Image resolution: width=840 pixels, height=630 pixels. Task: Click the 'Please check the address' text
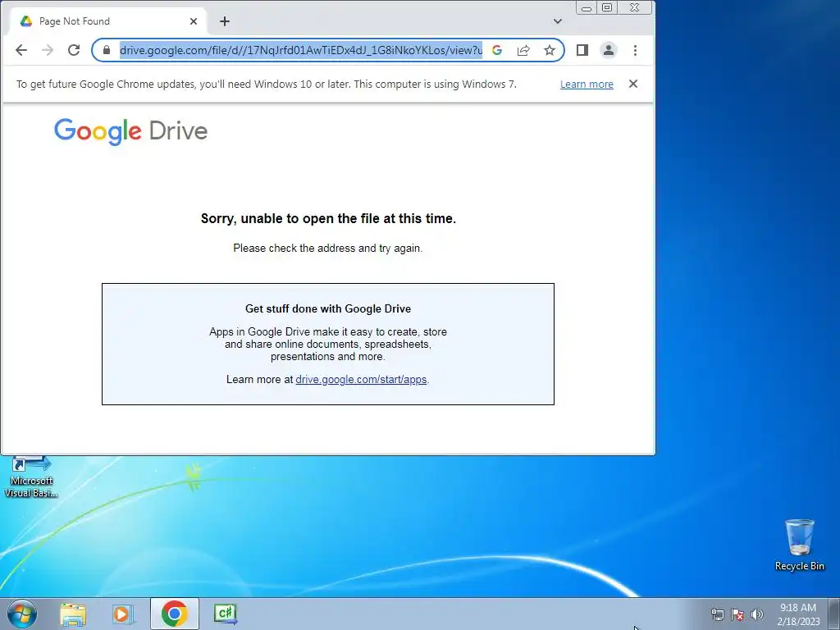click(x=328, y=248)
